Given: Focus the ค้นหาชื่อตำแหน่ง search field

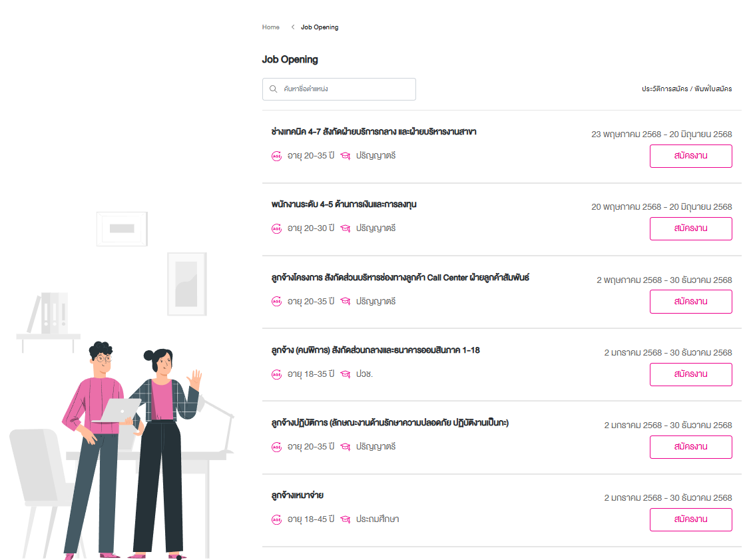Looking at the screenshot, I should [339, 89].
